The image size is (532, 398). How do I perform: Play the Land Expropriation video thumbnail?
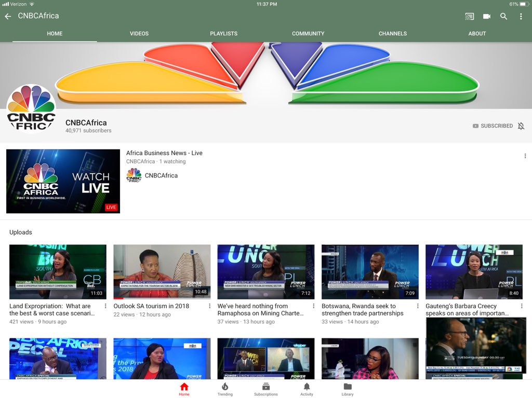coord(58,272)
